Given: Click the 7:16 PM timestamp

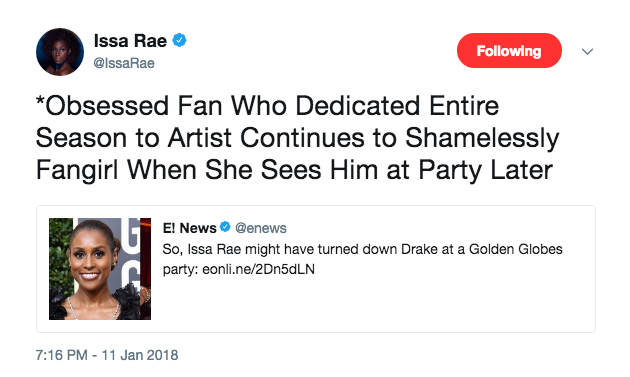Looking at the screenshot, I should (x=61, y=355).
